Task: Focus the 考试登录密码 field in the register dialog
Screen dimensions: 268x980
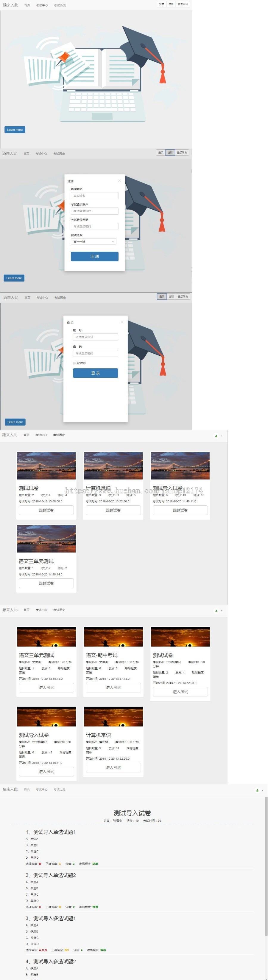Action: click(x=95, y=226)
